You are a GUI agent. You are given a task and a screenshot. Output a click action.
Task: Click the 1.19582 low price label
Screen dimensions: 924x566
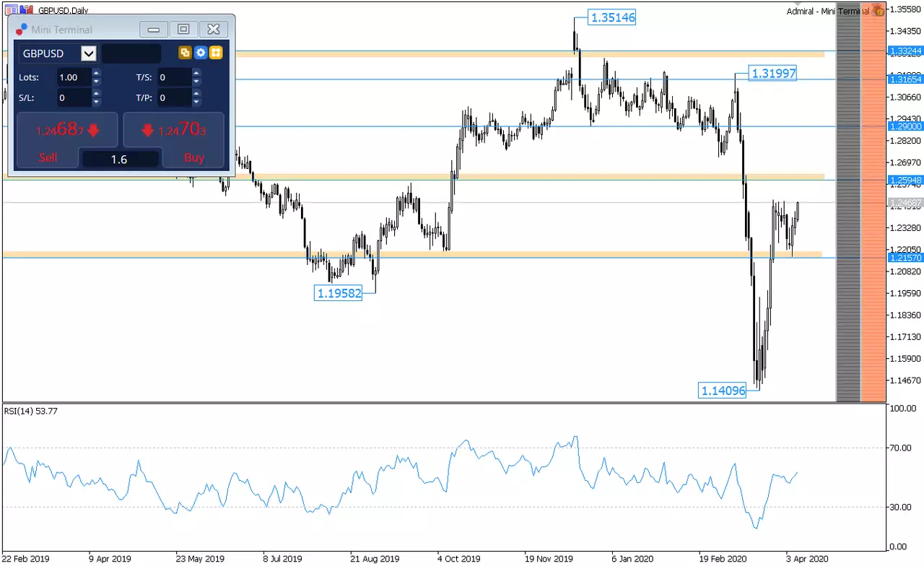click(338, 293)
